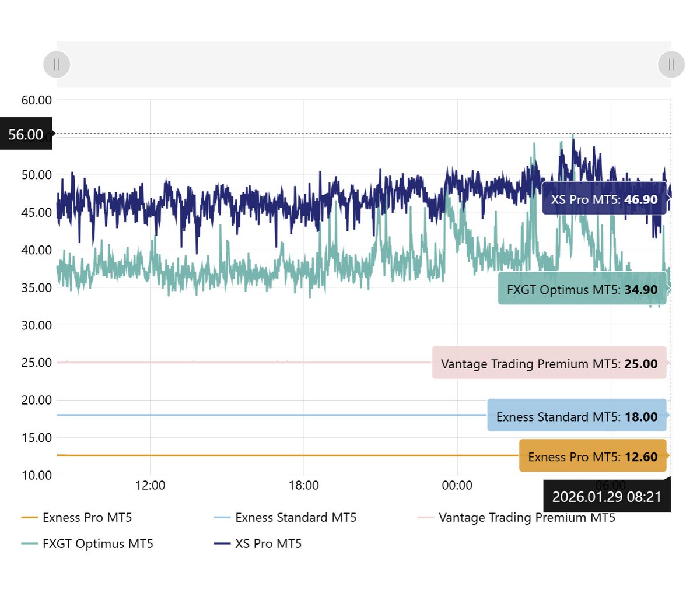
Task: Click the 2026.01.29 08:21 date label
Action: [x=607, y=496]
